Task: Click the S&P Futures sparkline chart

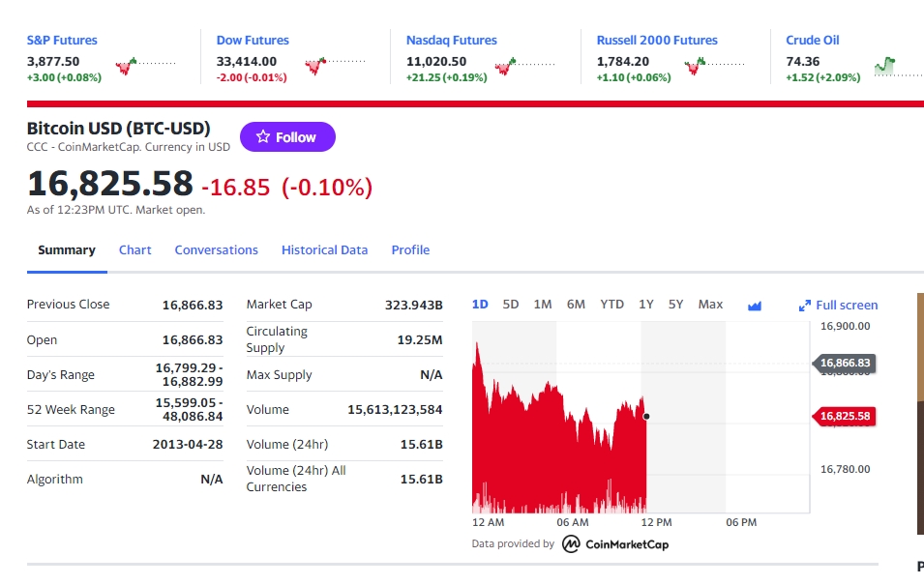Action: pos(145,66)
